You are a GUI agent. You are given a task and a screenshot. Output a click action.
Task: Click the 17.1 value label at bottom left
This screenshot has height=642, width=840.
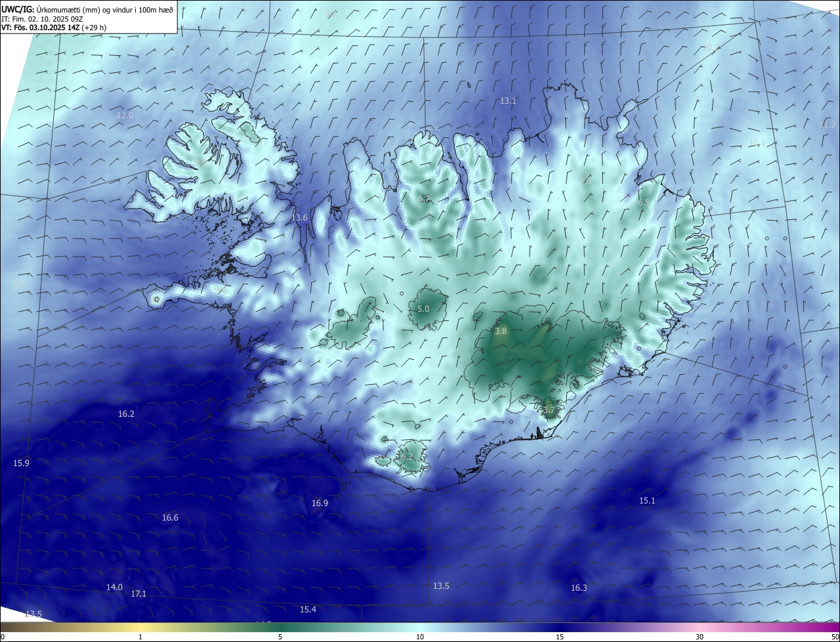tap(138, 593)
